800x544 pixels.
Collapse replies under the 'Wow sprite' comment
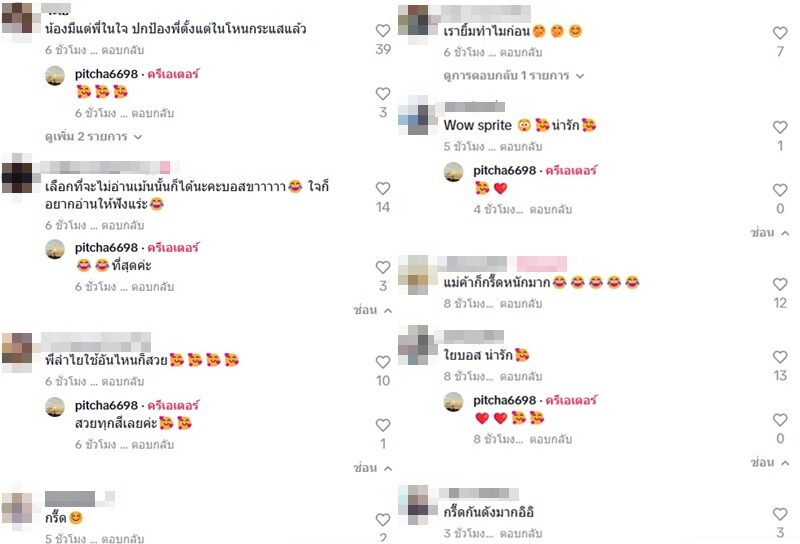pyautogui.click(x=769, y=233)
